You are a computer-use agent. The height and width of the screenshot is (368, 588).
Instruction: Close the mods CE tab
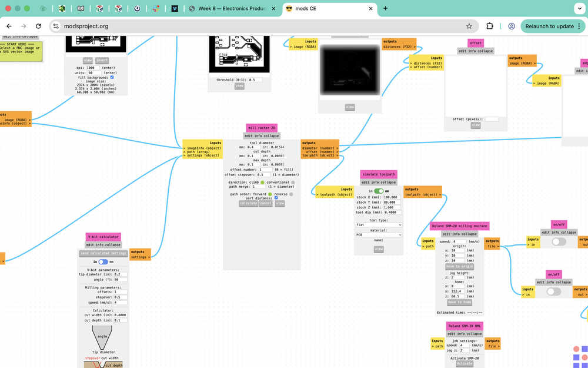tap(370, 8)
